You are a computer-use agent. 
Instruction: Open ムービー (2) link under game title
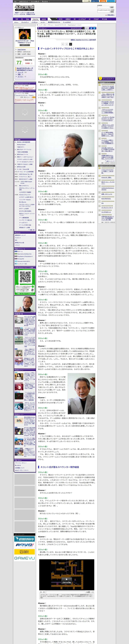click(20, 77)
